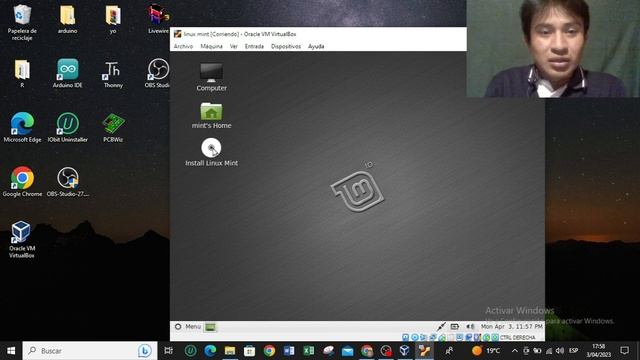Launch Google Chrome desktop shortcut
640x360 pixels.
click(22, 182)
